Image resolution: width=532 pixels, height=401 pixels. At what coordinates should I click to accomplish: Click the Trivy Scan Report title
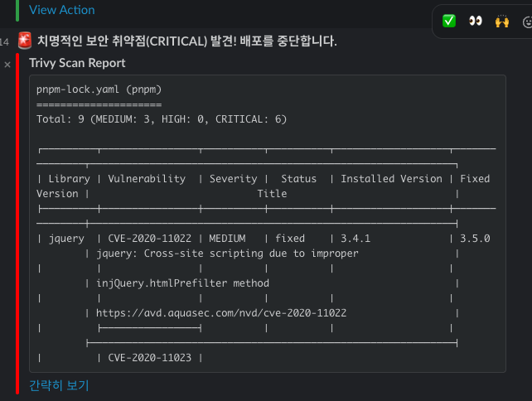pyautogui.click(x=77, y=63)
